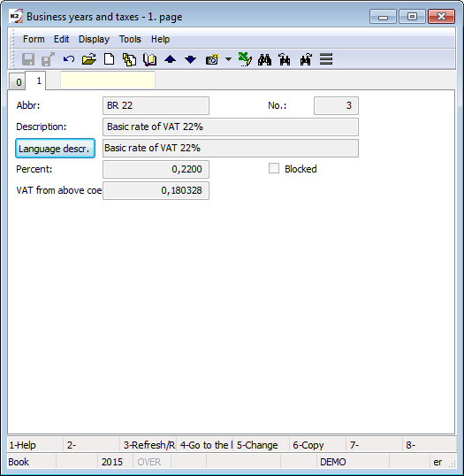
Task: Toggle the Blocked checkbox
Action: coord(274,168)
